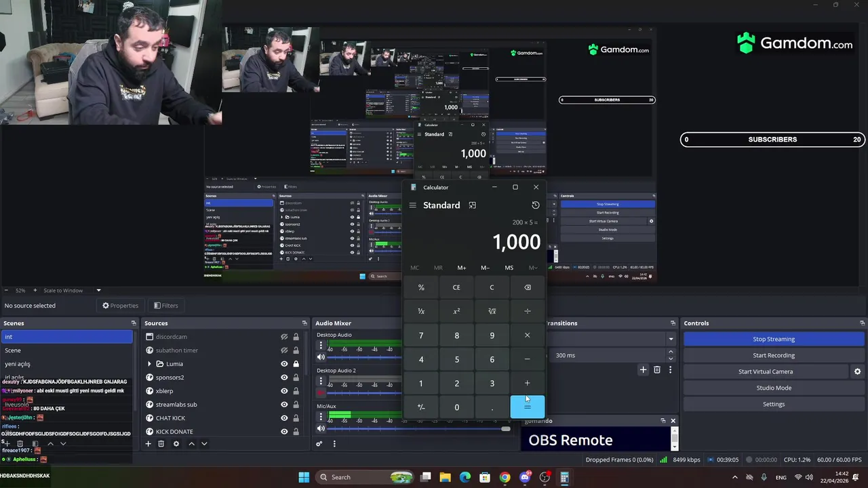
Task: Click Calculator memory add M+
Action: [462, 268]
